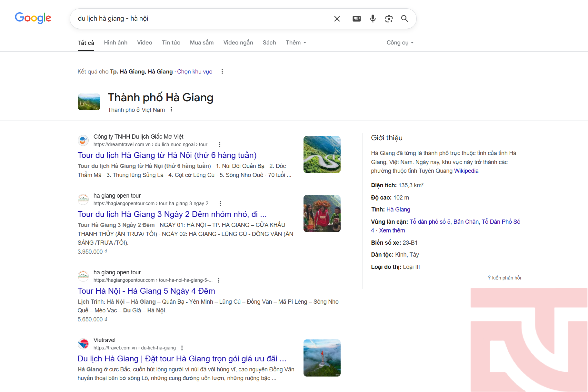Click the Loại đô thị: Loại III row

point(395,267)
